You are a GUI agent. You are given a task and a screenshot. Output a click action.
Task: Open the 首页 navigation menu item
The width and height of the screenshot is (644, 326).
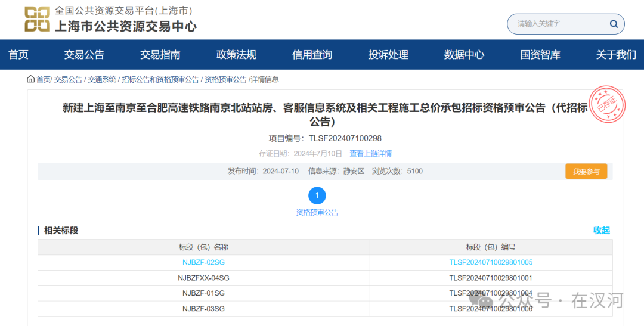pyautogui.click(x=18, y=55)
